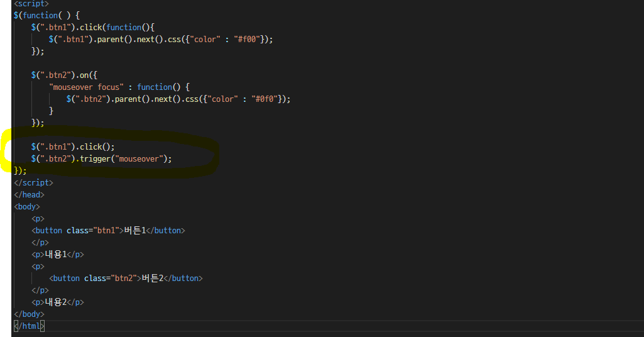Click the $(".btn1").click(); statement
The width and height of the screenshot is (644, 337).
click(x=73, y=146)
